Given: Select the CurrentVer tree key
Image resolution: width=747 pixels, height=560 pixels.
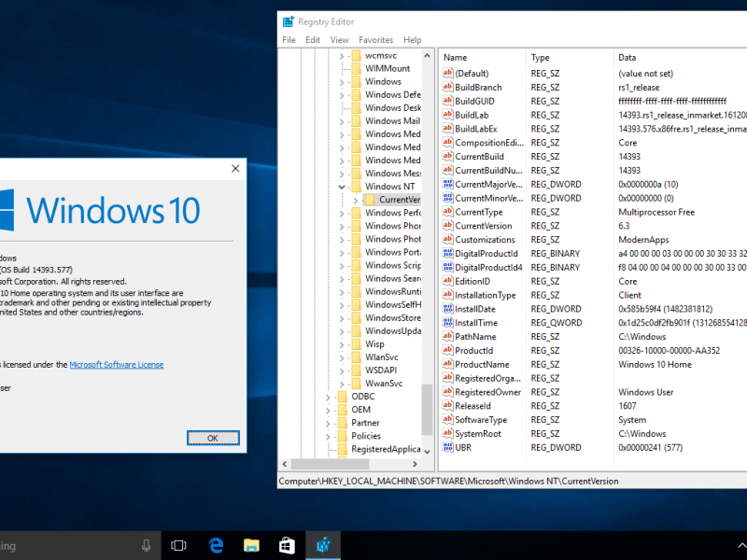Looking at the screenshot, I should pyautogui.click(x=400, y=200).
